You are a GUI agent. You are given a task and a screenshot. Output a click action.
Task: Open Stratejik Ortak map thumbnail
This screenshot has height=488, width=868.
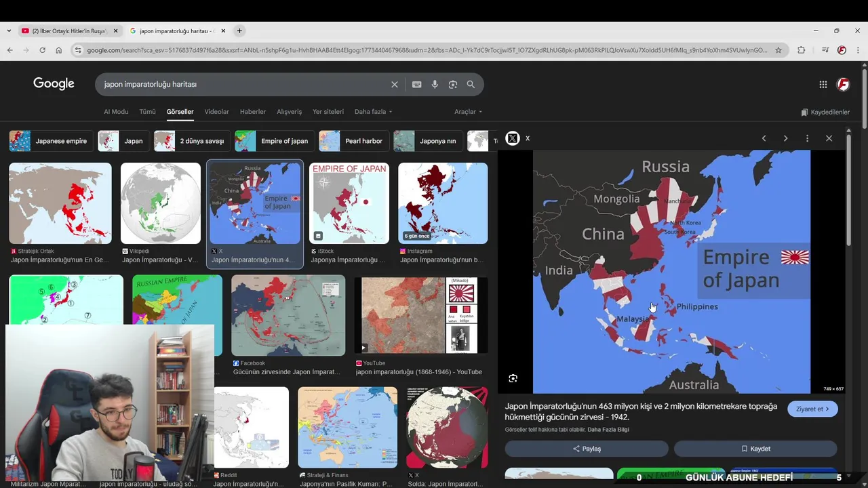click(60, 203)
